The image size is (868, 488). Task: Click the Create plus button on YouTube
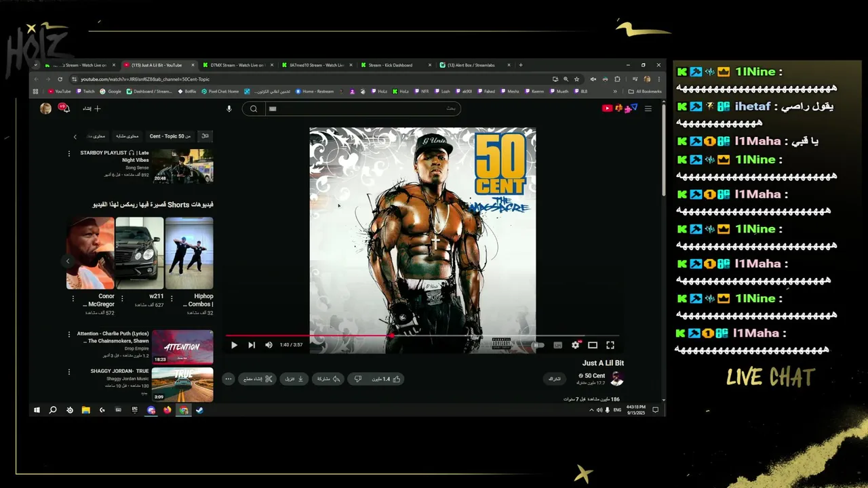92,108
